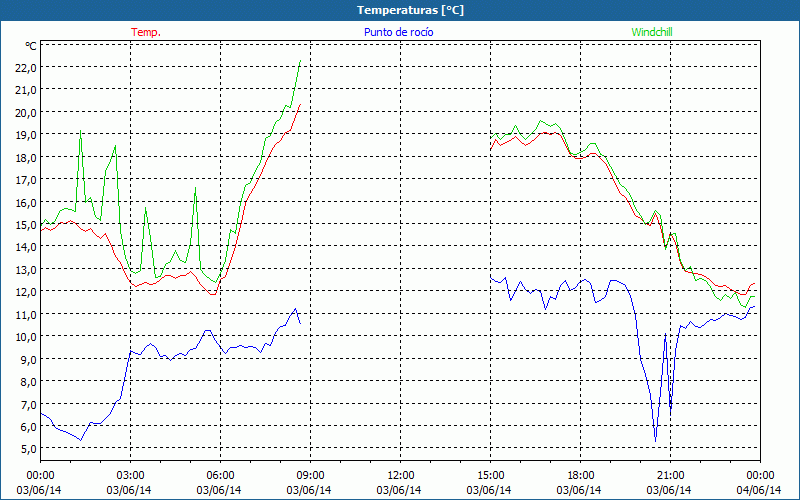This screenshot has width=800, height=500.
Task: Click the Windchill legend label
Action: click(x=652, y=32)
